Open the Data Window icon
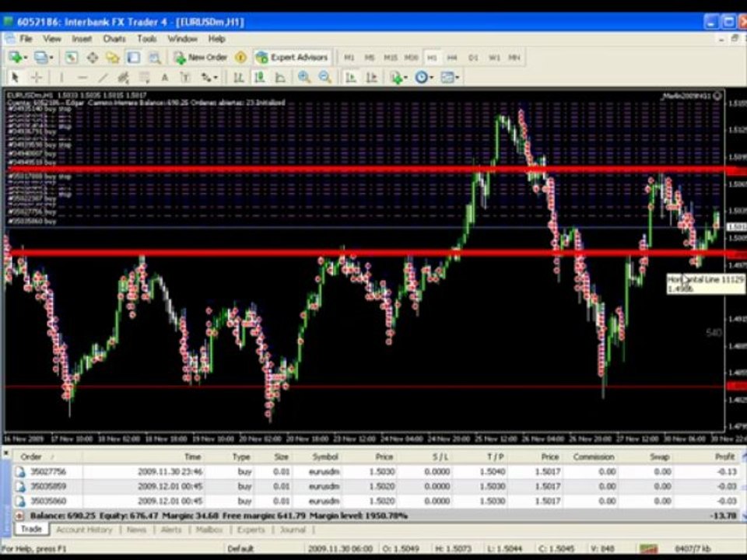The height and width of the screenshot is (560, 747). pos(93,58)
